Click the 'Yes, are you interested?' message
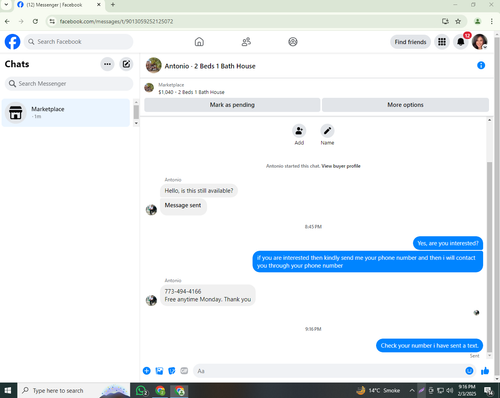 448,243
